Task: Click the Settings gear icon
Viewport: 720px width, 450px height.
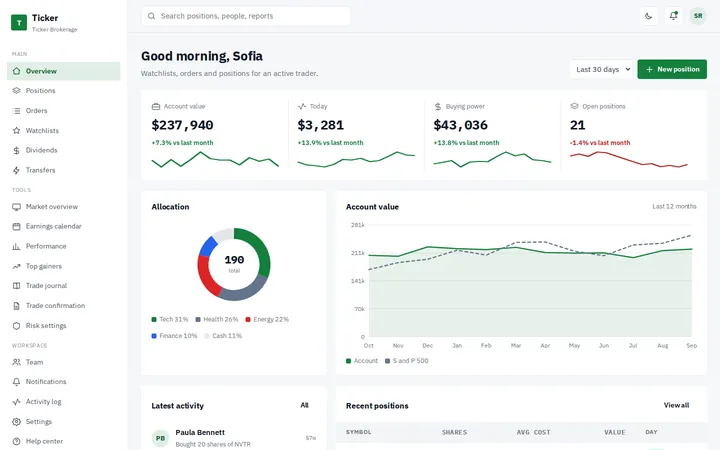Action: [x=17, y=422]
